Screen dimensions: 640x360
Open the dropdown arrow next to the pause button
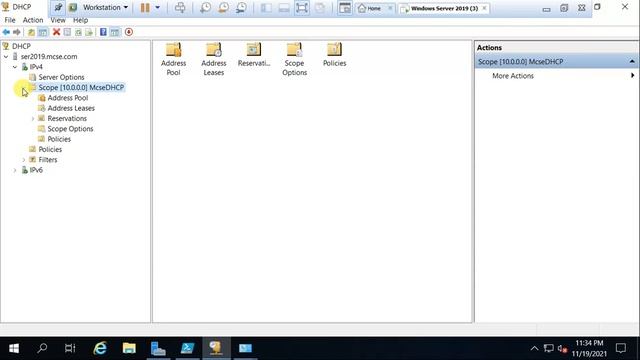tap(158, 8)
